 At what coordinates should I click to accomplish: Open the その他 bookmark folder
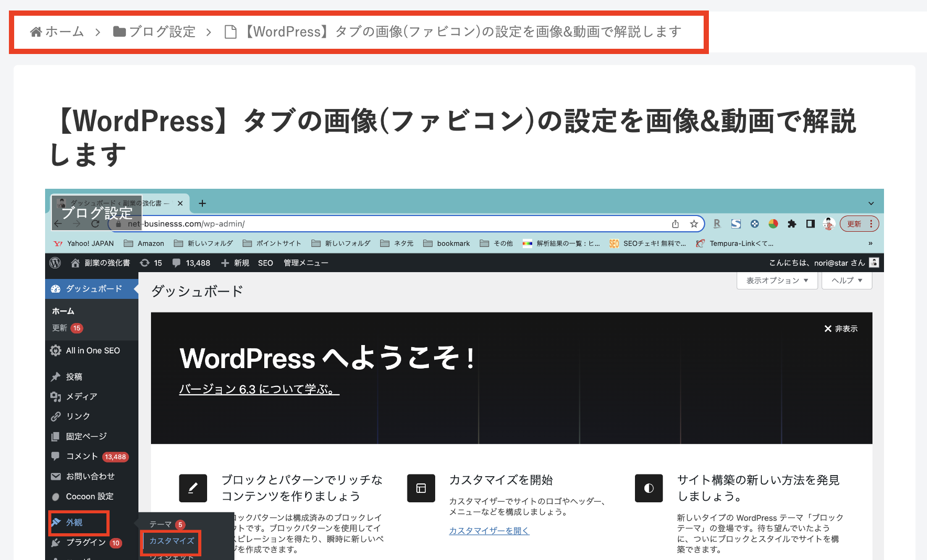coord(497,243)
